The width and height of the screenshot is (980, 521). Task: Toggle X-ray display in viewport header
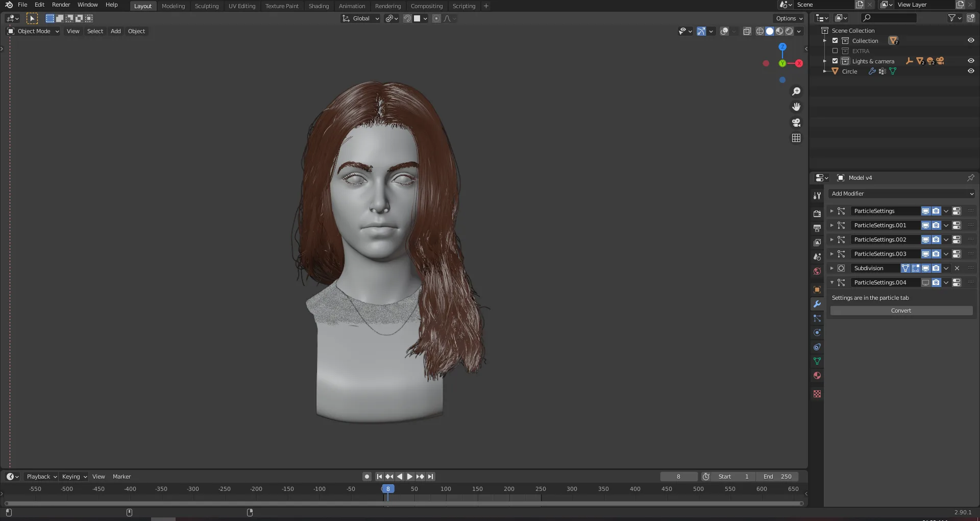click(x=747, y=32)
